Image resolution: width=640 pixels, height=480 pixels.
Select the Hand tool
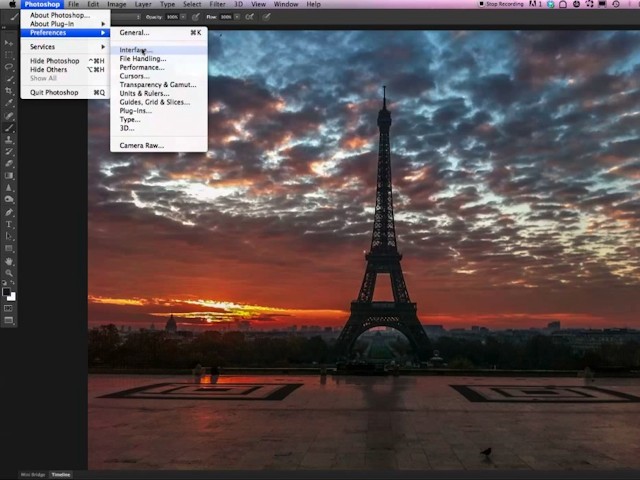coord(9,261)
